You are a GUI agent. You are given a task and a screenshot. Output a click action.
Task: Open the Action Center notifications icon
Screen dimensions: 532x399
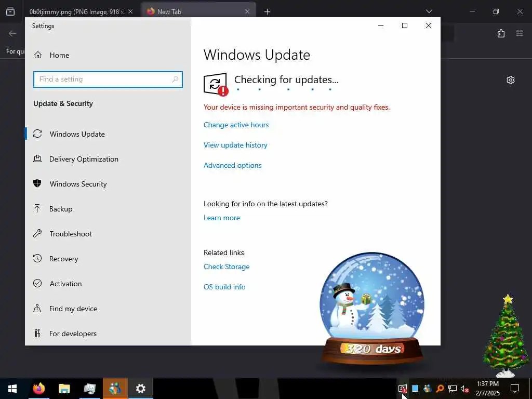pyautogui.click(x=515, y=389)
